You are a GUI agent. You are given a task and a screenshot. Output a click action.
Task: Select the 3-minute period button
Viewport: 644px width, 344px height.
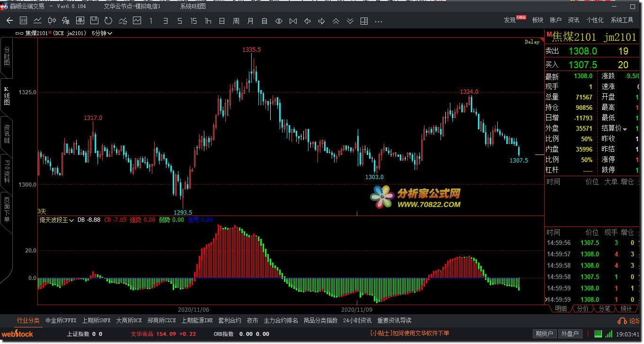[165, 21]
